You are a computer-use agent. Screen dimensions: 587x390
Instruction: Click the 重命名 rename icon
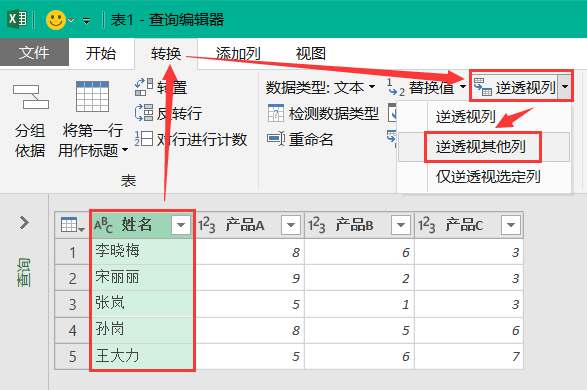(276, 139)
